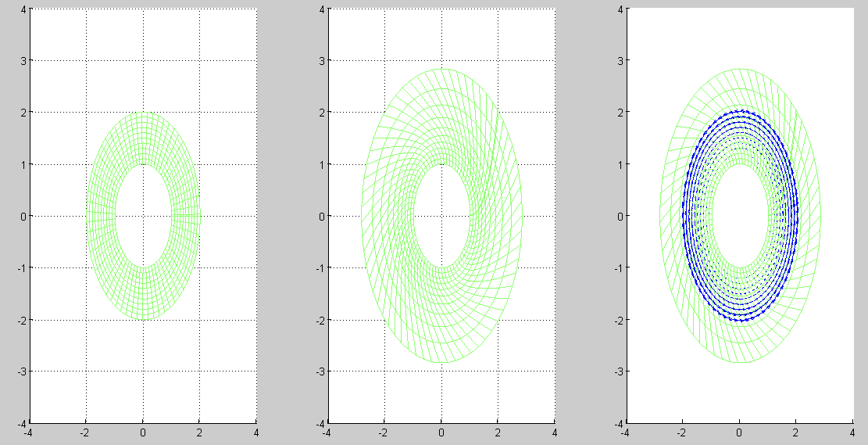Click the white center hole in the right plot
The width and height of the screenshot is (868, 445).
[x=739, y=216]
